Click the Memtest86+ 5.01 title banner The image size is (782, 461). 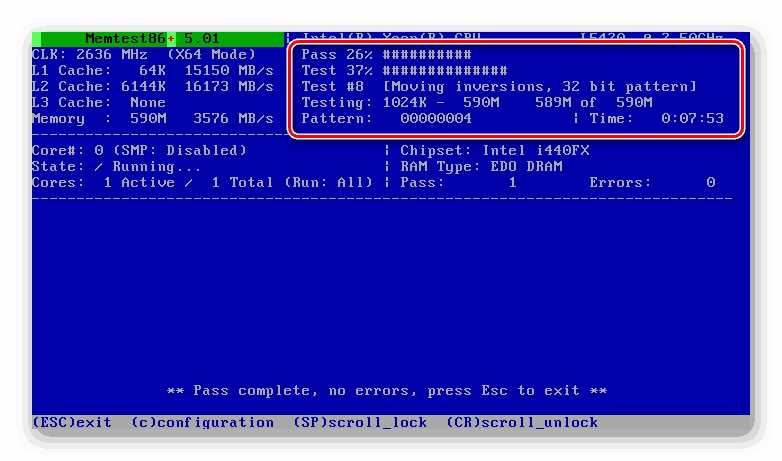(x=158, y=38)
